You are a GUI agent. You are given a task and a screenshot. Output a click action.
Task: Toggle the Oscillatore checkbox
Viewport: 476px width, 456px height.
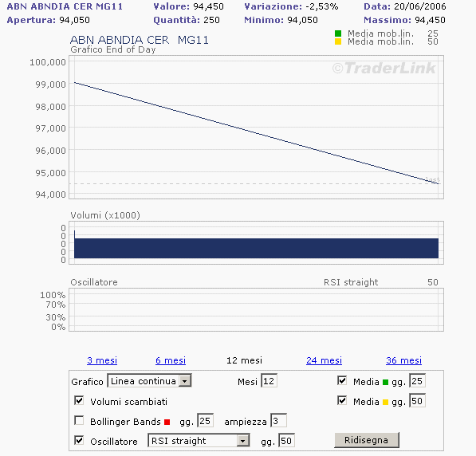tap(79, 441)
